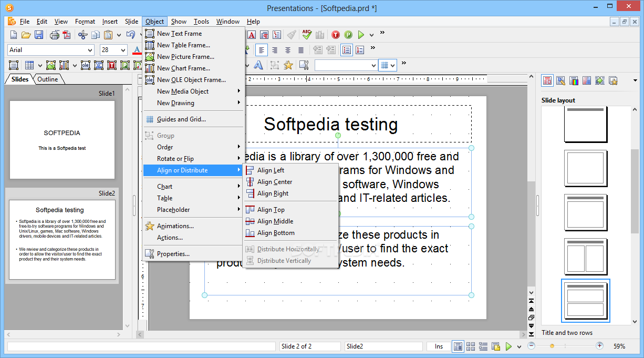Screen dimensions: 644x358
Task: Click the red T circle toolbar icon
Action: (335, 35)
